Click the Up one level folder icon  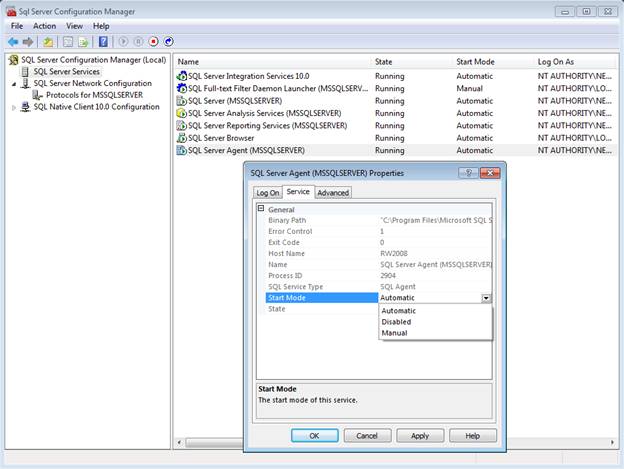48,41
